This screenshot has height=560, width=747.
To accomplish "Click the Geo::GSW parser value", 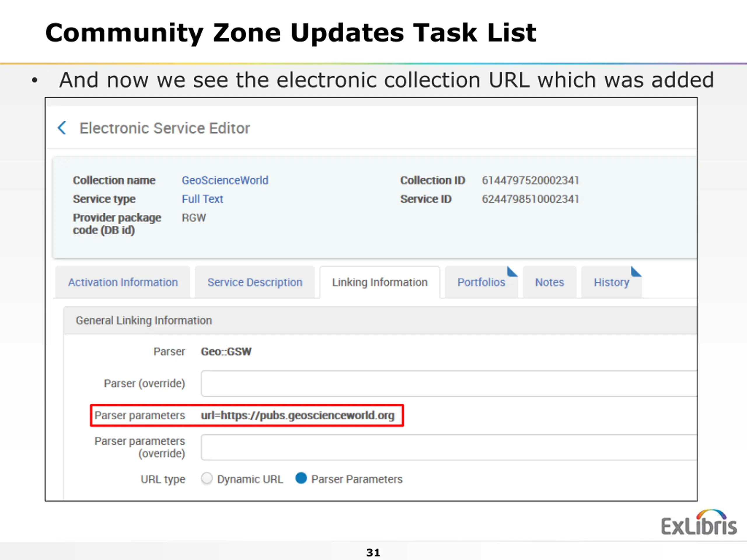I will 226,352.
